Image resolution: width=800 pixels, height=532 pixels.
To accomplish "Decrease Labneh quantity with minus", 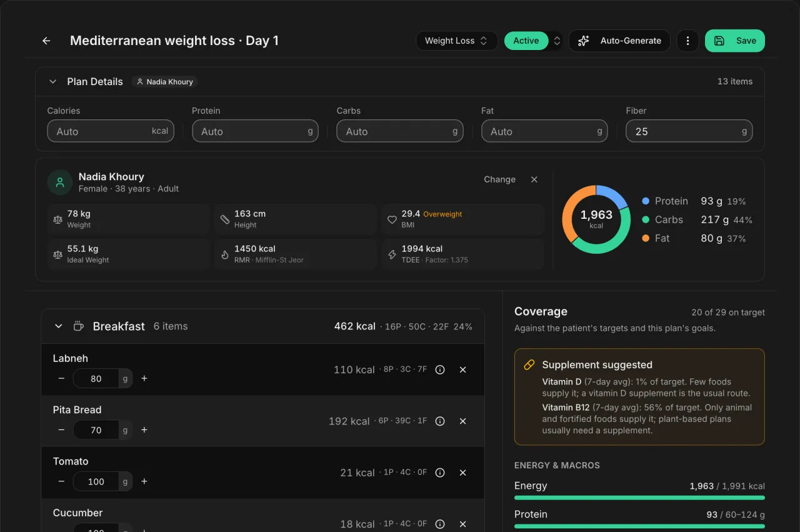I will [x=61, y=378].
